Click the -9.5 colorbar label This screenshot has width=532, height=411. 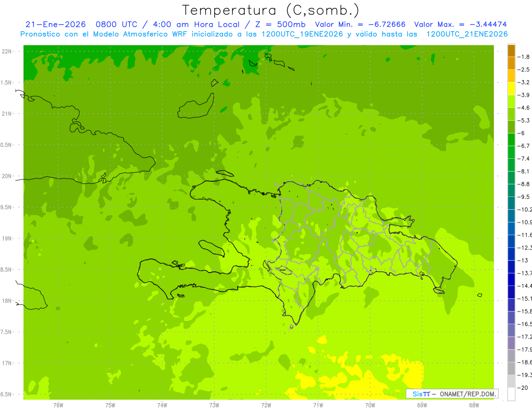click(524, 196)
